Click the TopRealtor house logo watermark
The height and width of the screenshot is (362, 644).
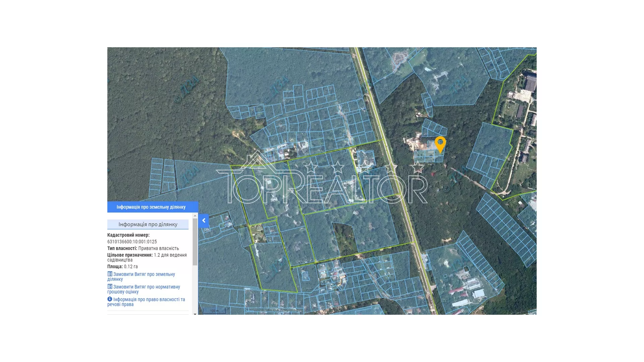[x=257, y=160]
